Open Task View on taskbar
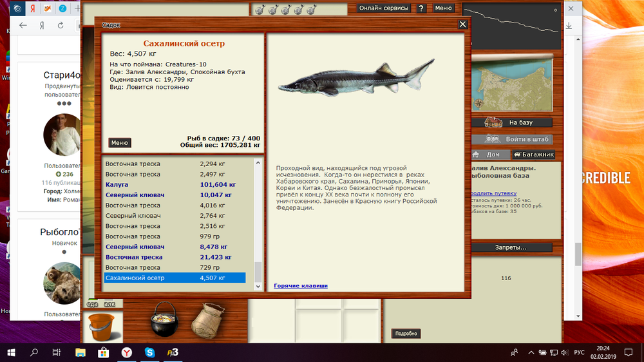 (x=57, y=352)
